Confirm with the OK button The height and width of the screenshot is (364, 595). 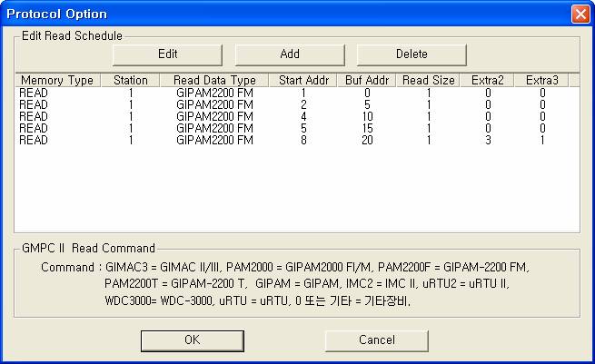[192, 340]
